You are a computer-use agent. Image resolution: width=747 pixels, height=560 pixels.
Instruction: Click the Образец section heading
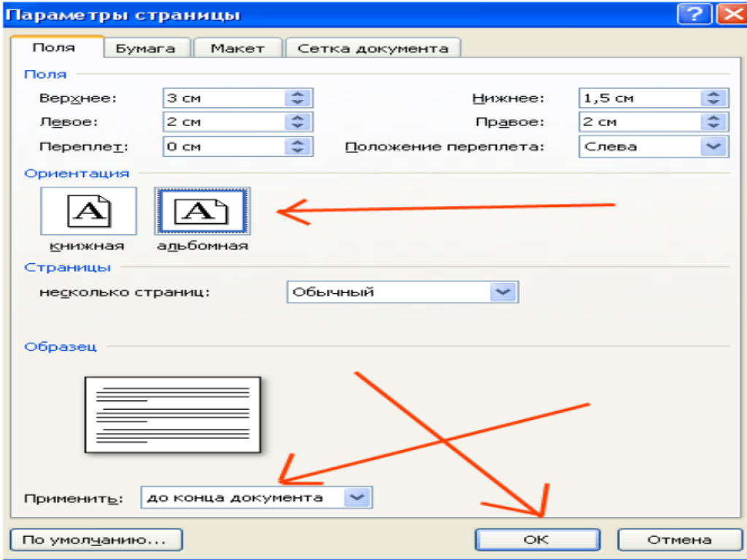(61, 346)
